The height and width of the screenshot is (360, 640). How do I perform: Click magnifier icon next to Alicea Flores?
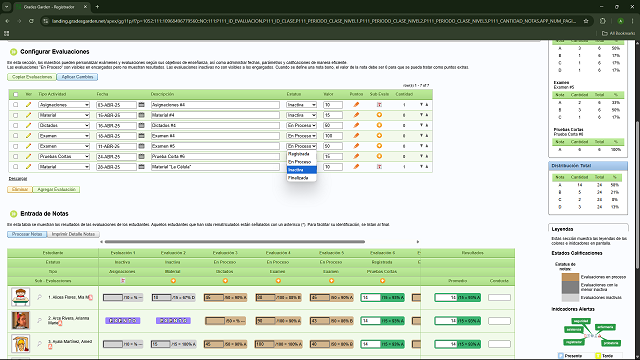tap(40, 297)
